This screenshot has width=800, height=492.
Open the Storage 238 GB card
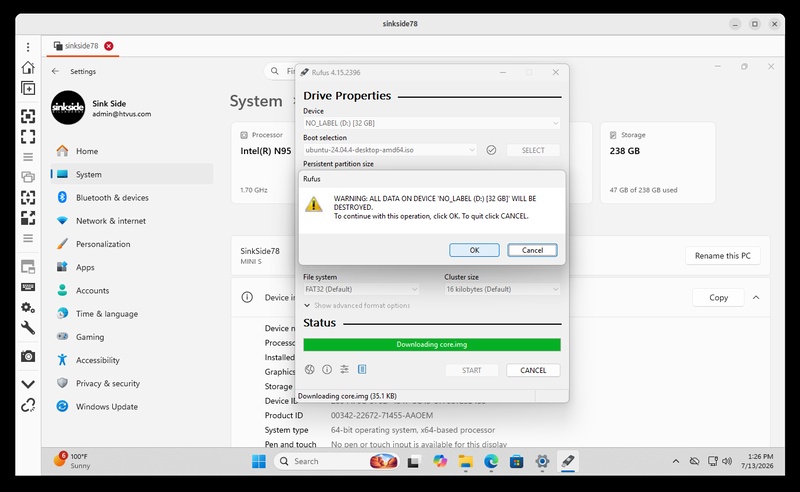[658, 162]
